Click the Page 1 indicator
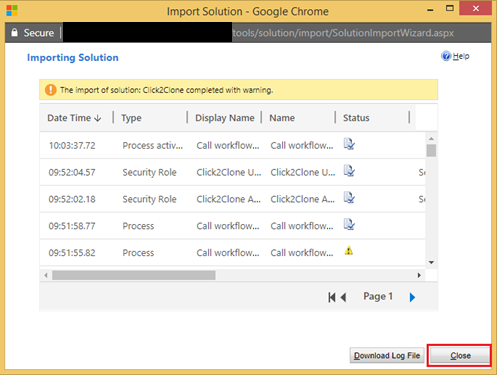The width and height of the screenshot is (497, 376). 378,296
